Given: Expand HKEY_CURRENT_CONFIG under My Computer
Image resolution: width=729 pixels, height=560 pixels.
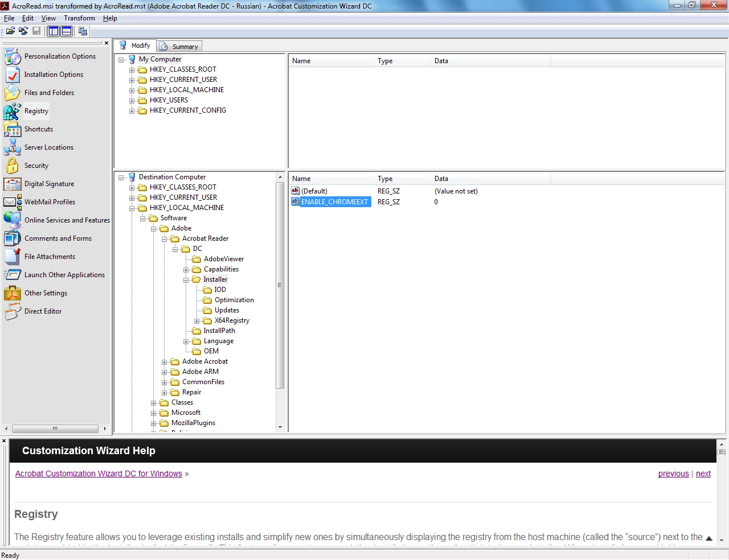Looking at the screenshot, I should (132, 111).
